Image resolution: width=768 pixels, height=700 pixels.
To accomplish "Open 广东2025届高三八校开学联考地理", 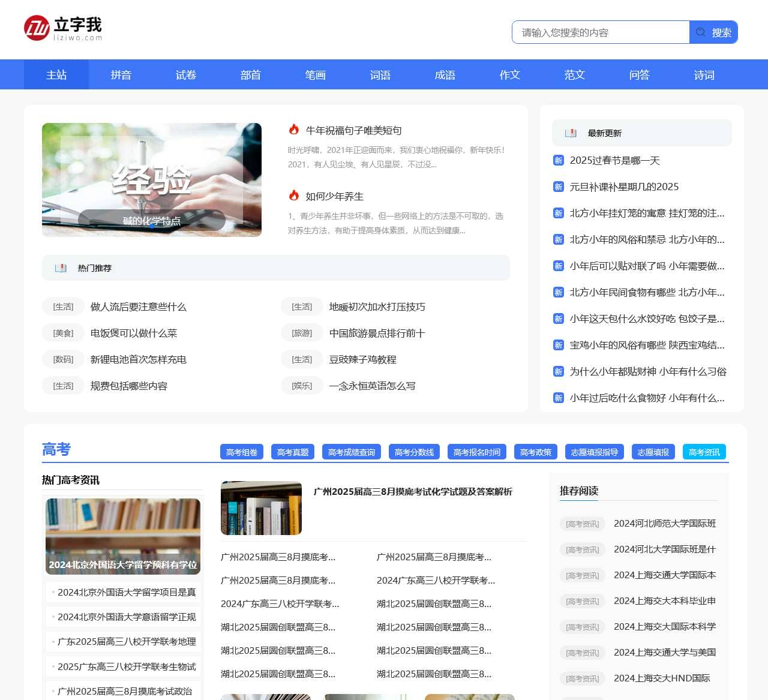I will (127, 641).
